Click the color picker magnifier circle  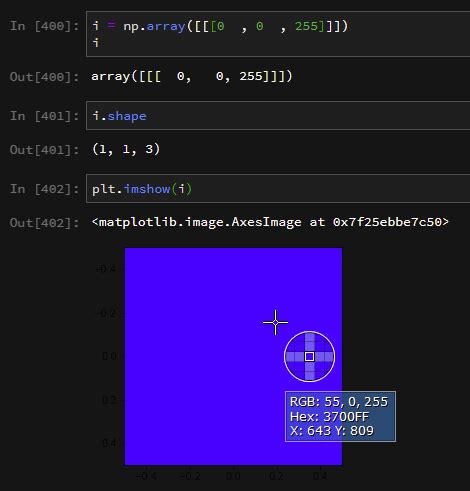(309, 356)
